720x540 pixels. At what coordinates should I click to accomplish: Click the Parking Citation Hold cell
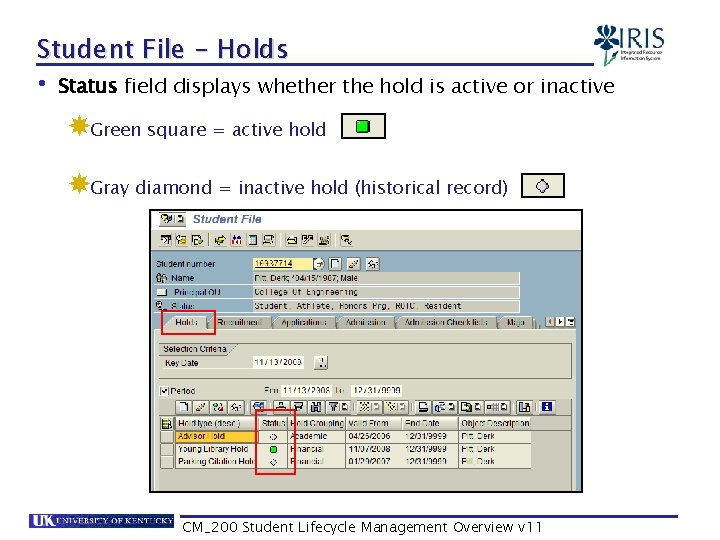point(216,461)
